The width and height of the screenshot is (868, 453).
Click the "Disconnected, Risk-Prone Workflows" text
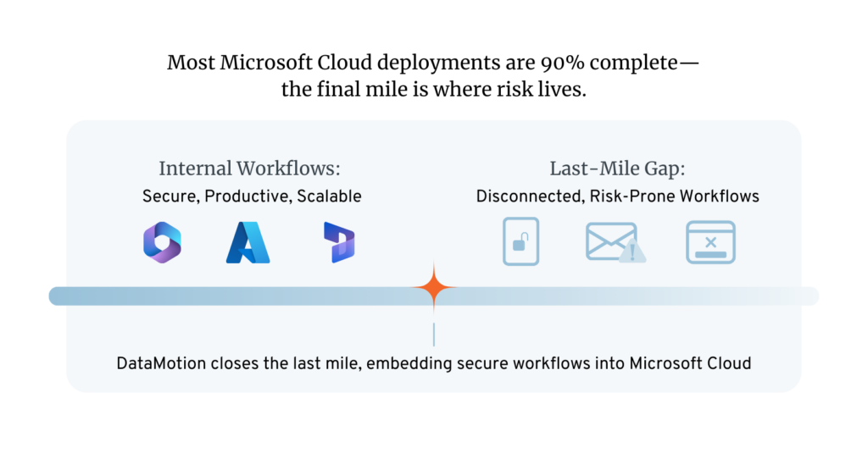point(618,196)
